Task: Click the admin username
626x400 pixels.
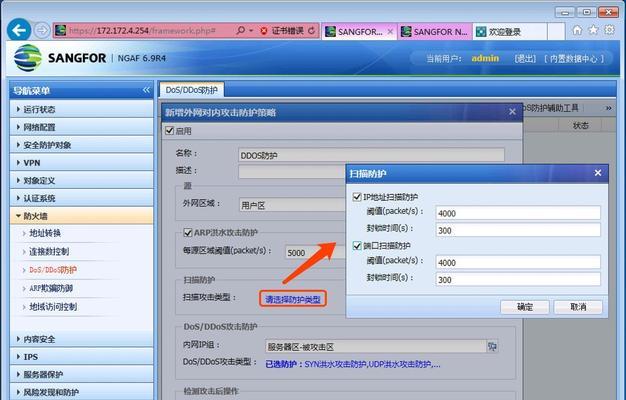Action: coord(485,58)
